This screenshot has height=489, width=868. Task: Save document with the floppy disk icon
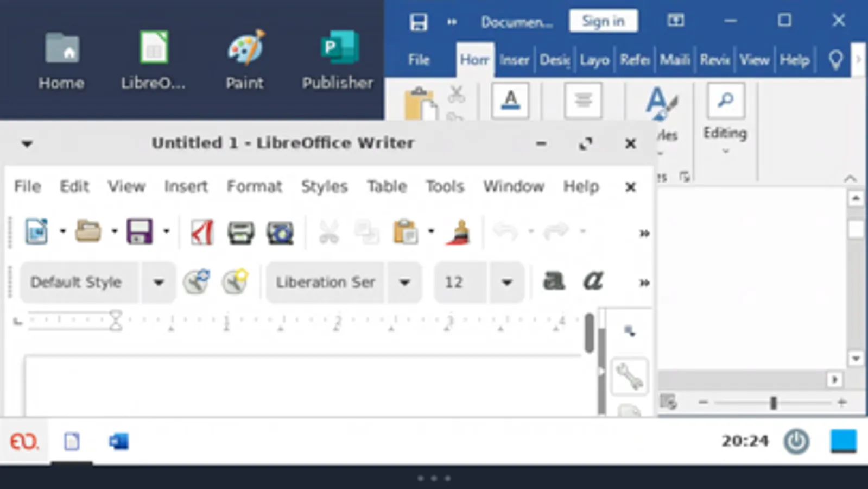[140, 232]
